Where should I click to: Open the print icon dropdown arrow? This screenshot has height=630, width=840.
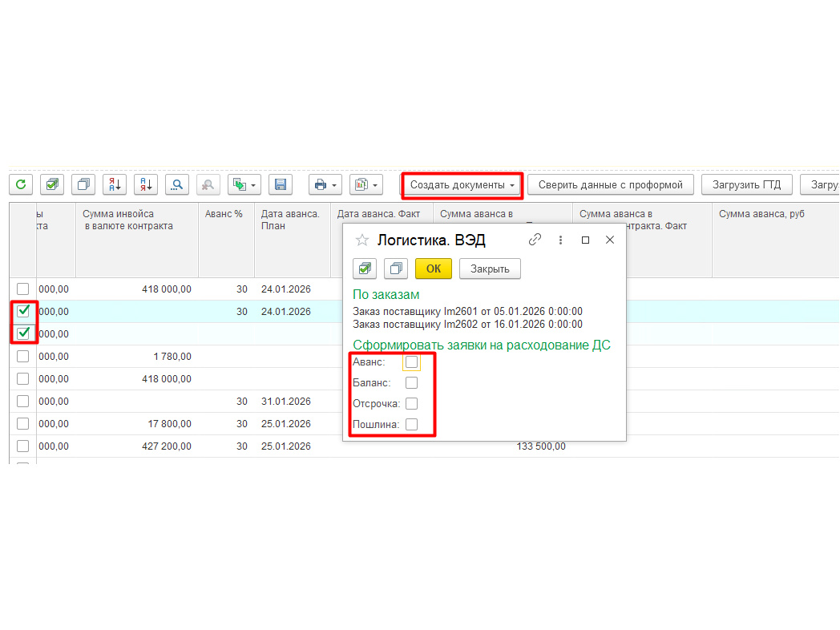tap(334, 185)
